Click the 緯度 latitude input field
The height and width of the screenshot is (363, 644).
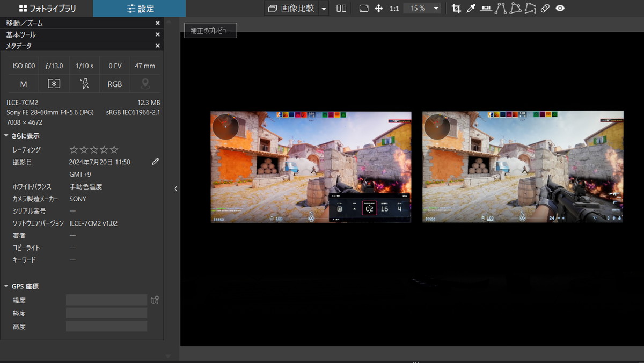tap(106, 300)
